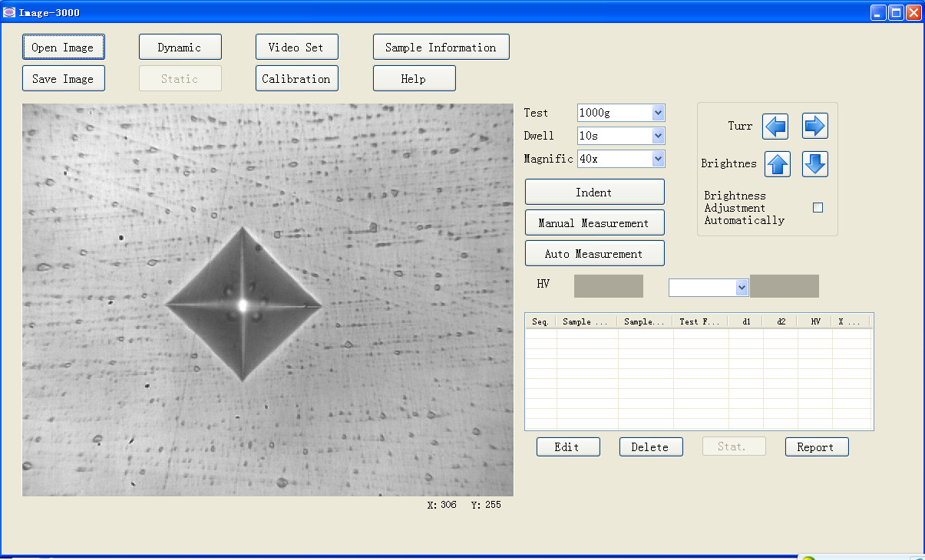This screenshot has width=925, height=560.
Task: Click the Save Image button
Action: click(63, 78)
